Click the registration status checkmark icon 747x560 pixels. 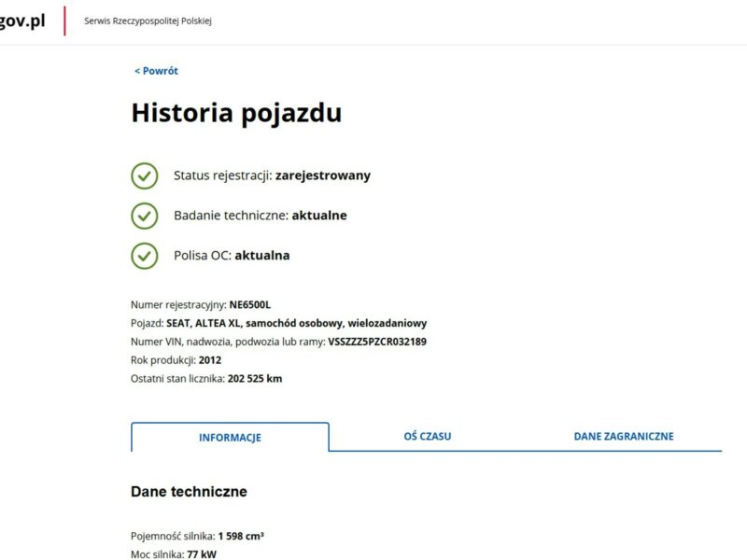point(145,175)
